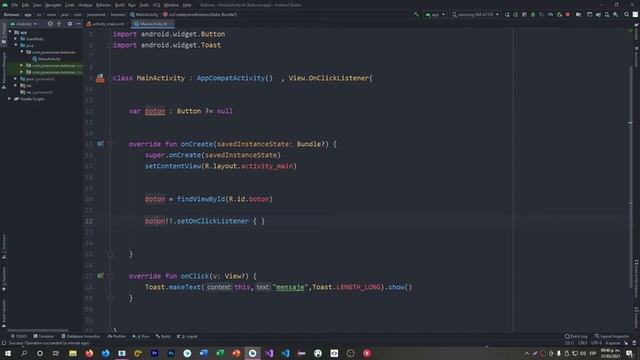Open the Build menu
640x360 pixels.
(120, 5)
